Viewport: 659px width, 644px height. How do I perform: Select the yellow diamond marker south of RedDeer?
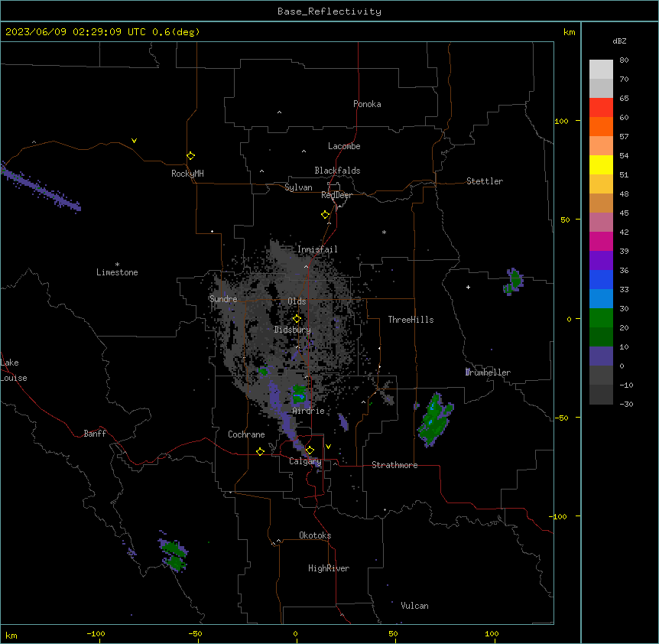(x=325, y=215)
